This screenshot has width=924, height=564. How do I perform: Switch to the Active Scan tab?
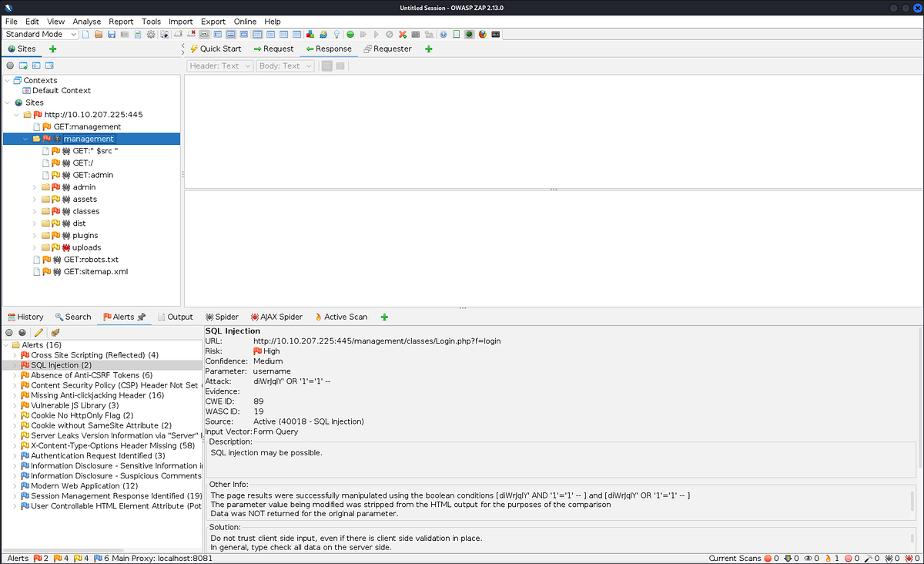[x=340, y=317]
